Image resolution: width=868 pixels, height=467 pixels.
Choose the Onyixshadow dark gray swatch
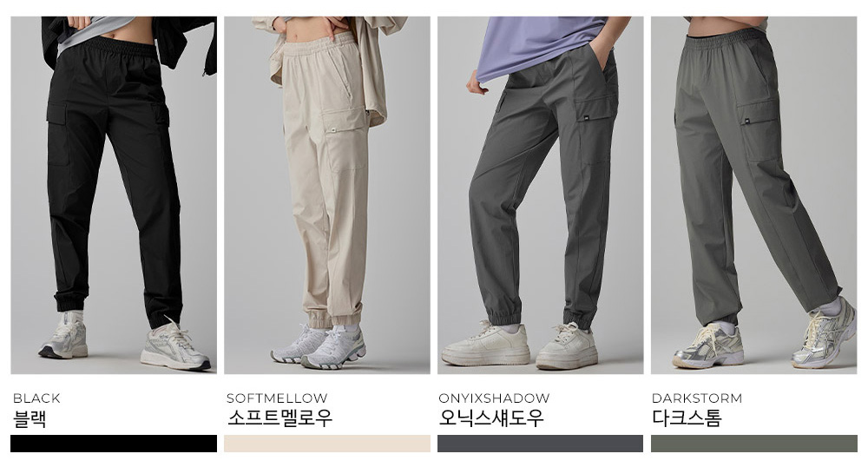click(x=540, y=444)
